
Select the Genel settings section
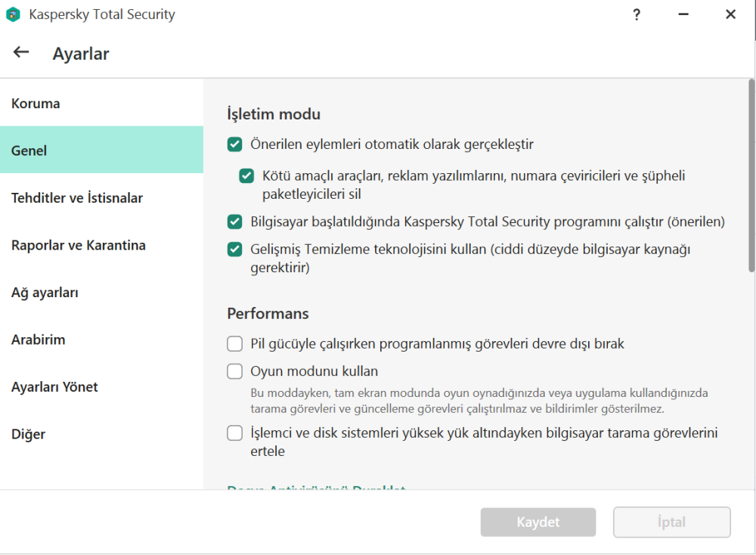(101, 150)
